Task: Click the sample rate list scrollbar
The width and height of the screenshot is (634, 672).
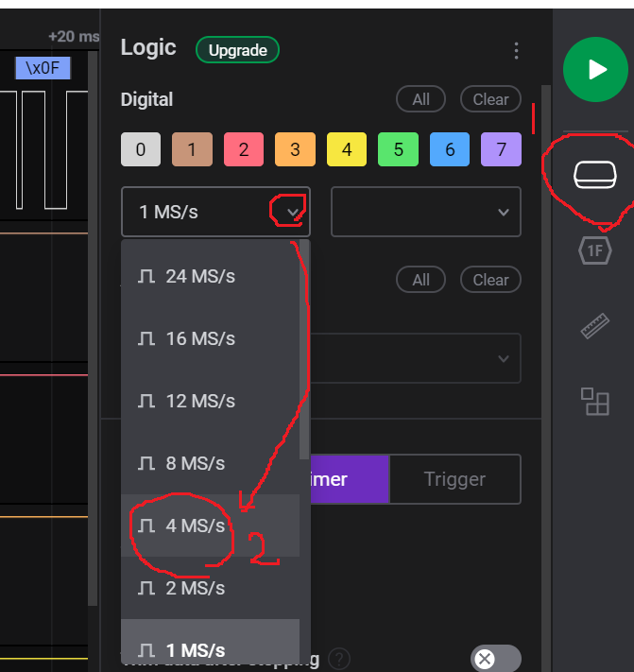Action: (304, 350)
